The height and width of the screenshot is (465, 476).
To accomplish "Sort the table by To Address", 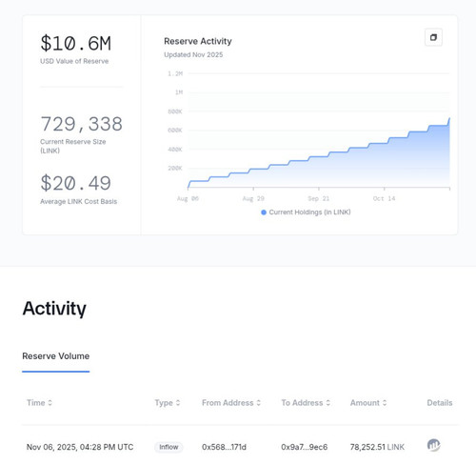I will pyautogui.click(x=306, y=403).
